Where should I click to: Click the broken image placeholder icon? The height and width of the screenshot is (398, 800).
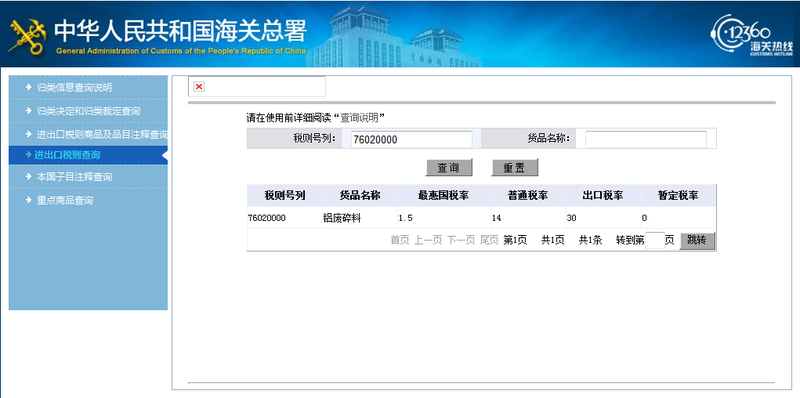(199, 87)
